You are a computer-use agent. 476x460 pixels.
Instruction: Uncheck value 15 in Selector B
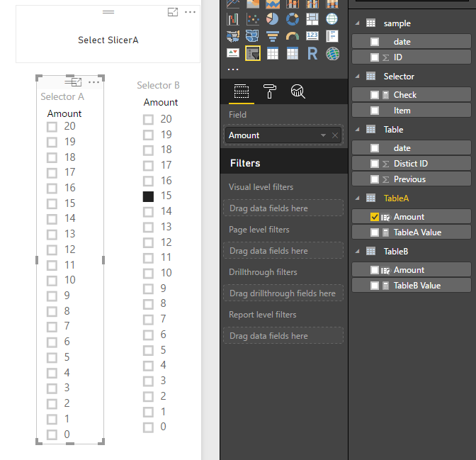(148, 196)
